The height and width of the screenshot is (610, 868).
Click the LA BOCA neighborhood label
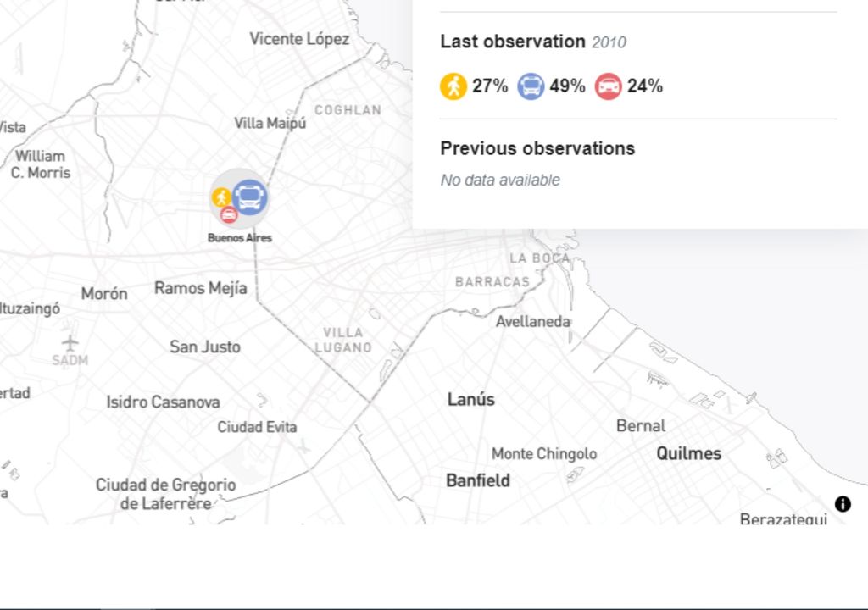point(540,258)
